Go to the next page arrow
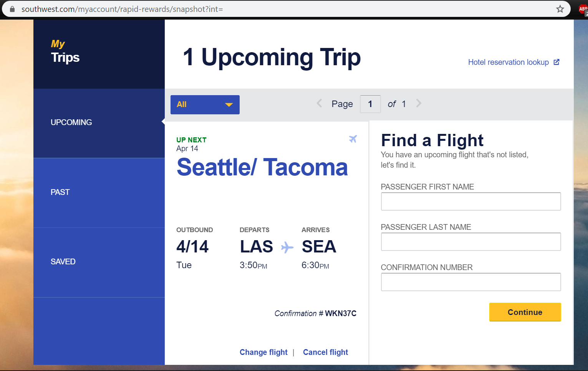Viewport: 588px width, 371px height. [419, 103]
